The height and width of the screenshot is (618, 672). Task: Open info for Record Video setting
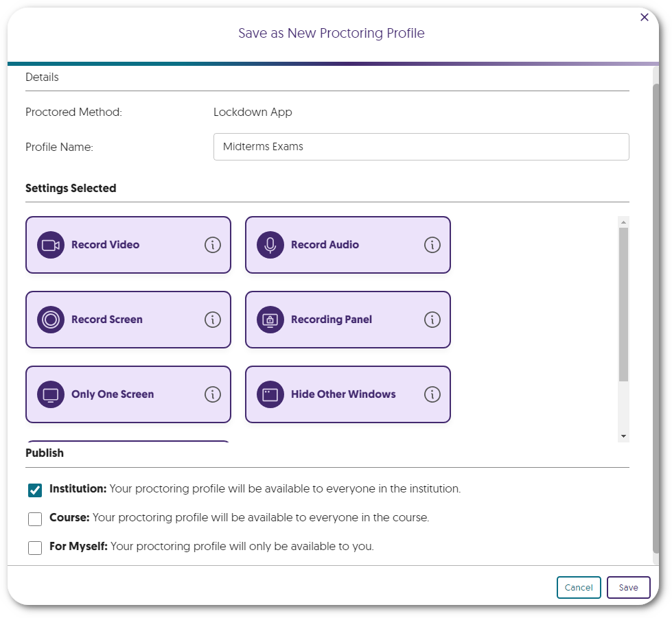pos(213,245)
